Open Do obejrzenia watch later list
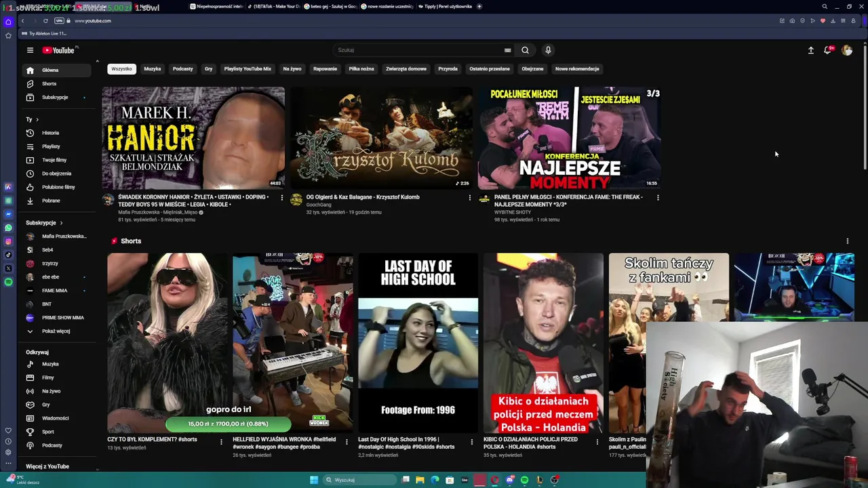 [x=56, y=174]
